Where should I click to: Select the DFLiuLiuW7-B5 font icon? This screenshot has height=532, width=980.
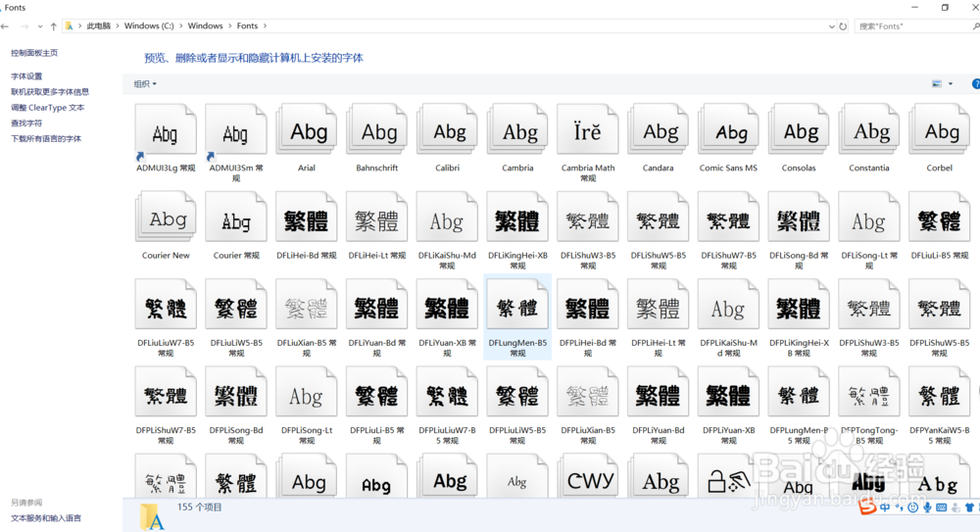coord(166,305)
